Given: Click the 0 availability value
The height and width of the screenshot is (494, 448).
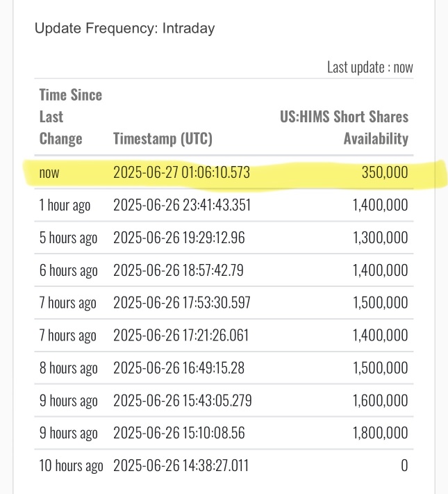Looking at the screenshot, I should pos(404,466).
